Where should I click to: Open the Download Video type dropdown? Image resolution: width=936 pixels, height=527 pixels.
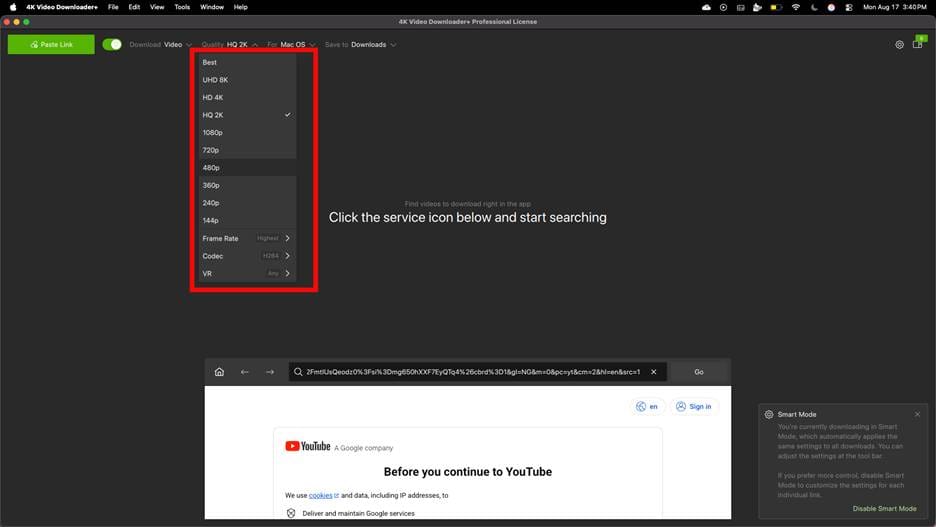[161, 45]
